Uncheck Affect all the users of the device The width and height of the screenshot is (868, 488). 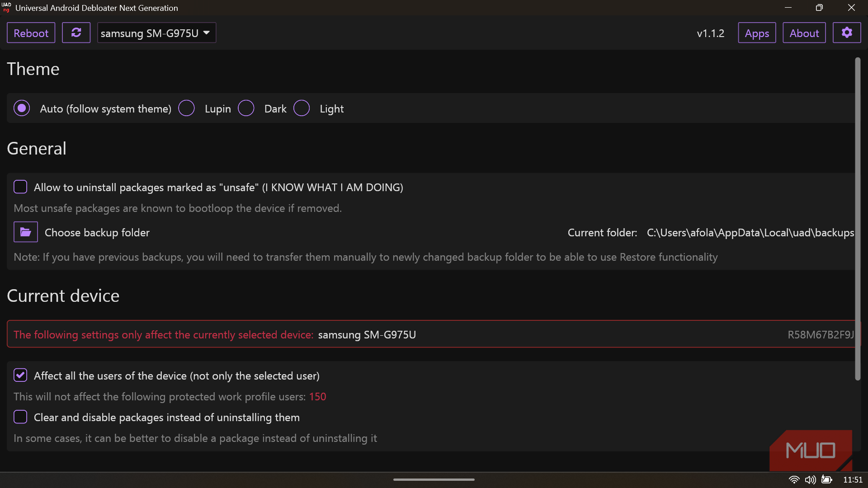tap(20, 375)
